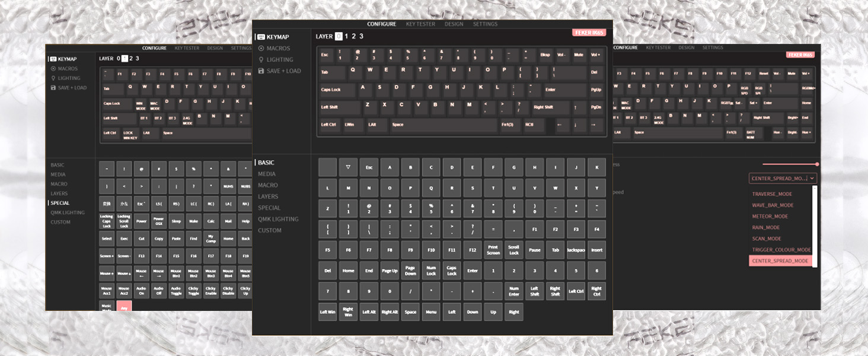868x356 pixels.
Task: Click the Print Screen keycode button
Action: [493, 250]
